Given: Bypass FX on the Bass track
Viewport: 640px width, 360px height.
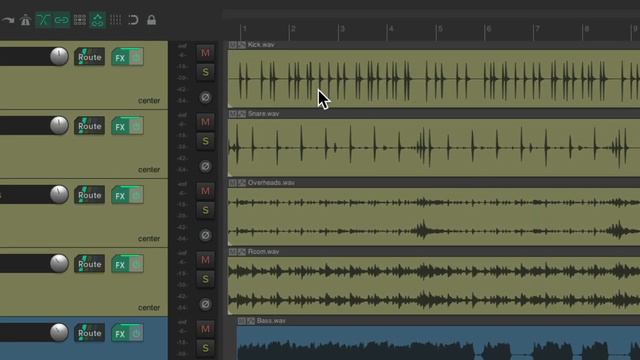Looking at the screenshot, I should click(x=136, y=333).
